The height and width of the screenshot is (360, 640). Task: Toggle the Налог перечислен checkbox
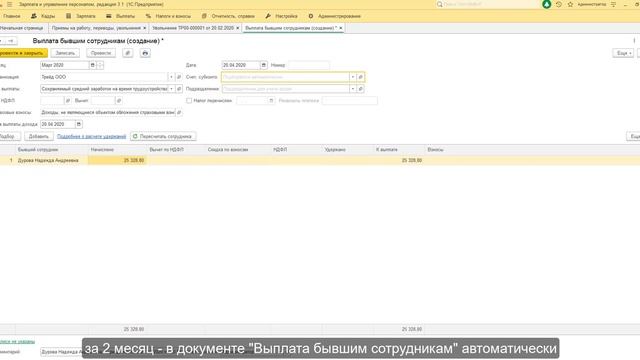click(x=189, y=100)
